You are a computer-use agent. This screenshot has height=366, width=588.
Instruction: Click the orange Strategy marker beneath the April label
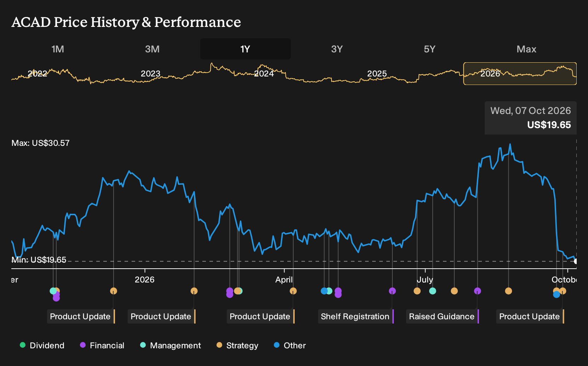tap(293, 291)
